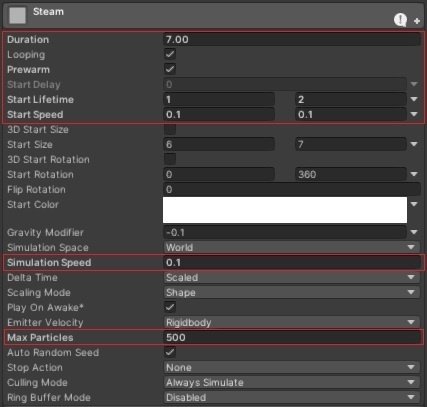This screenshot has height=407, width=427.
Task: Click the Start Size maximum field showing 7
Action: [x=351, y=144]
